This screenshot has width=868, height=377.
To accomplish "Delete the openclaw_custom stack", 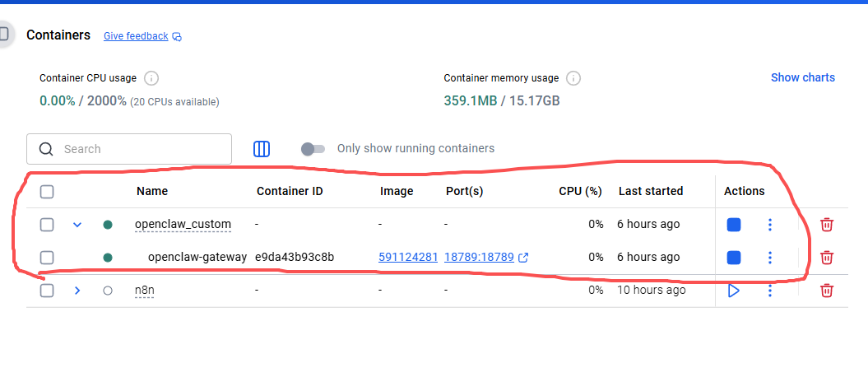I will (x=827, y=225).
